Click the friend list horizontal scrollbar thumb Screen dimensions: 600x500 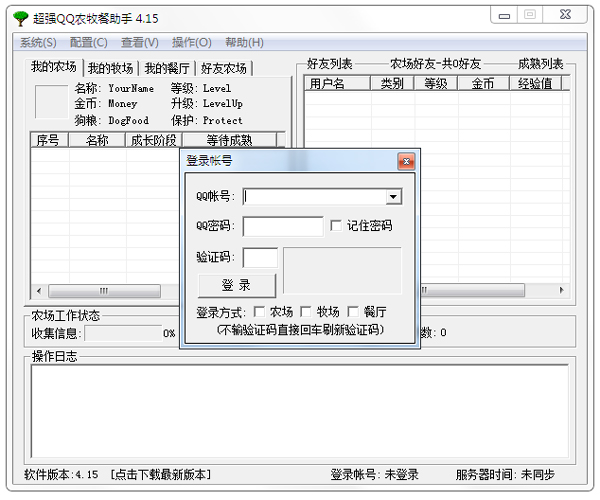(472, 290)
